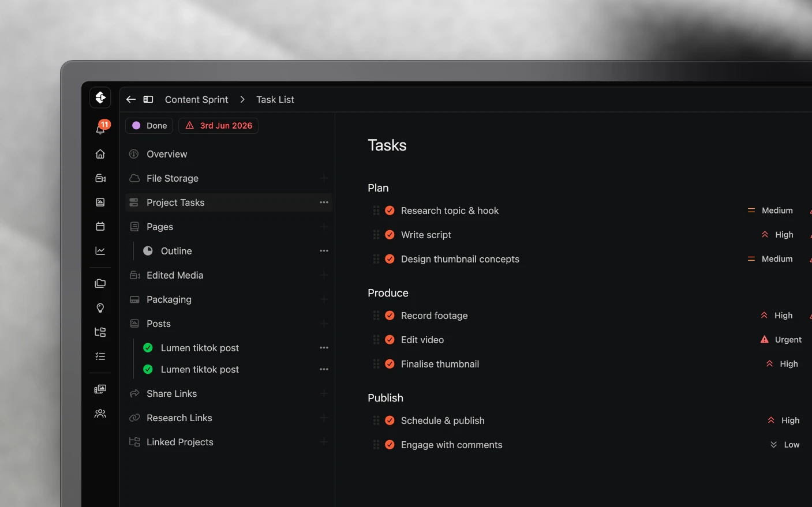This screenshot has height=507, width=812.
Task: Select Overview in the project menu
Action: pos(229,154)
